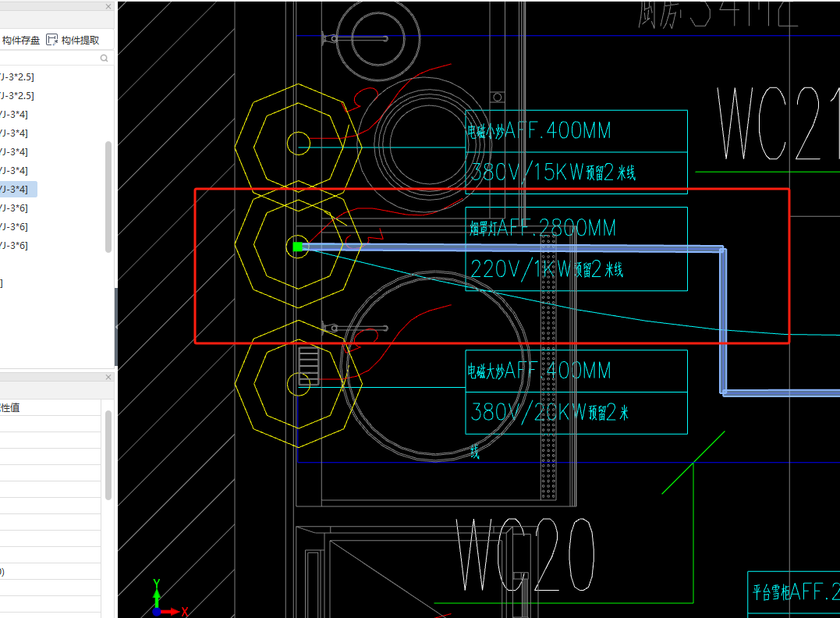Click the properties panel vertical scrollbar
Image resolution: width=840 pixels, height=618 pixels.
pos(108,454)
